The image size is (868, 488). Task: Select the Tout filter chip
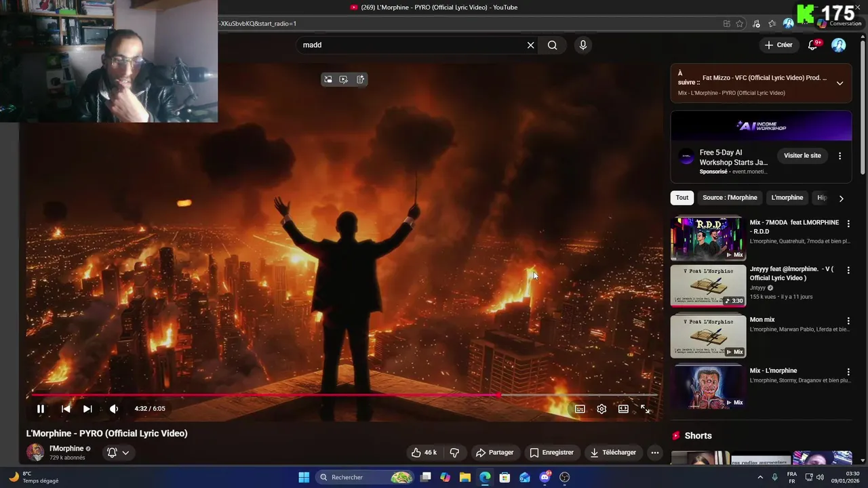pyautogui.click(x=682, y=198)
